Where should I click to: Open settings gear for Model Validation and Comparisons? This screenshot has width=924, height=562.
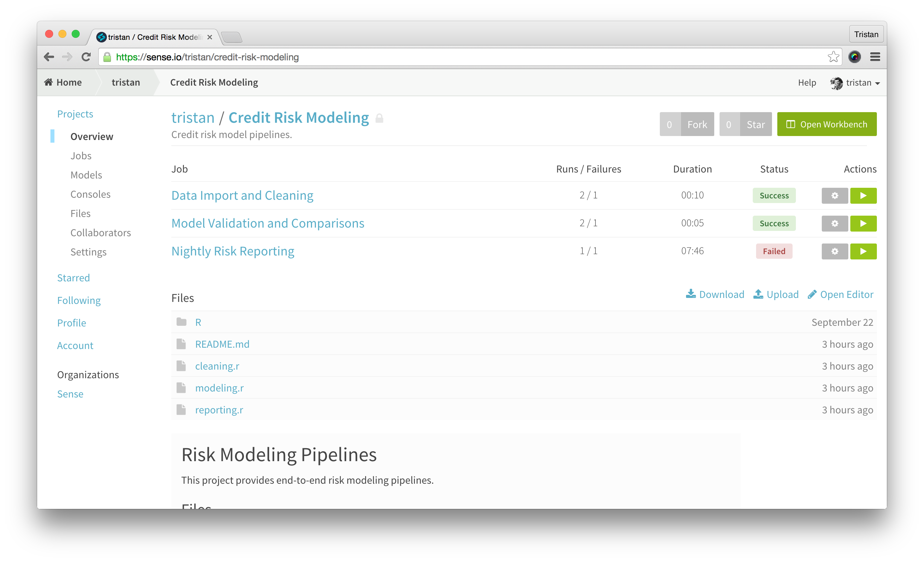pos(834,224)
